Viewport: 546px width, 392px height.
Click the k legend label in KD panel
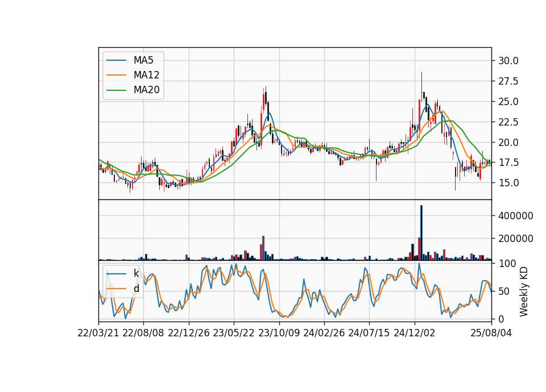click(136, 273)
